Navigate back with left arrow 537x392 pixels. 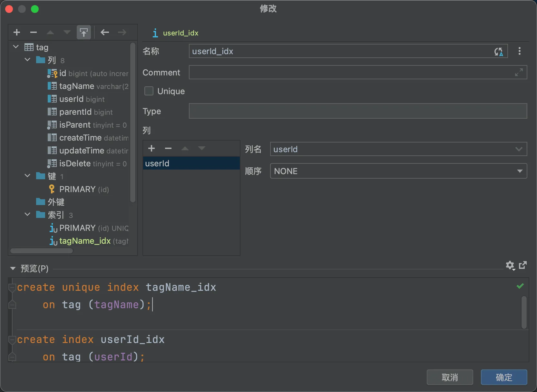pyautogui.click(x=105, y=32)
